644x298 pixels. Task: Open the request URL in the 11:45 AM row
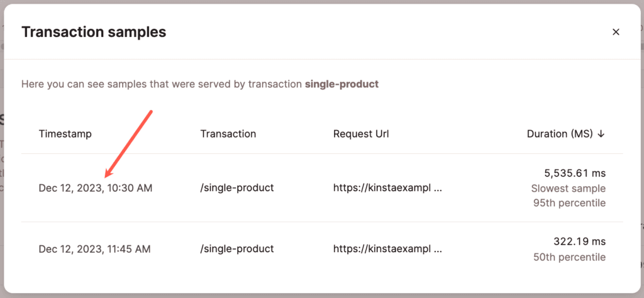pyautogui.click(x=387, y=249)
